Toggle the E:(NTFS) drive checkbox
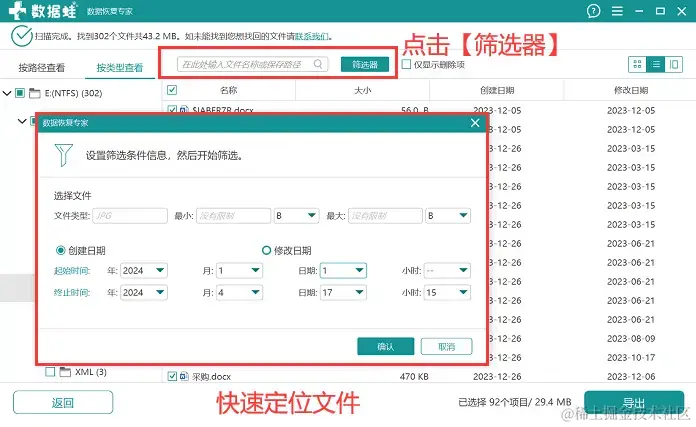Viewport: 696px width, 427px height. [20, 93]
